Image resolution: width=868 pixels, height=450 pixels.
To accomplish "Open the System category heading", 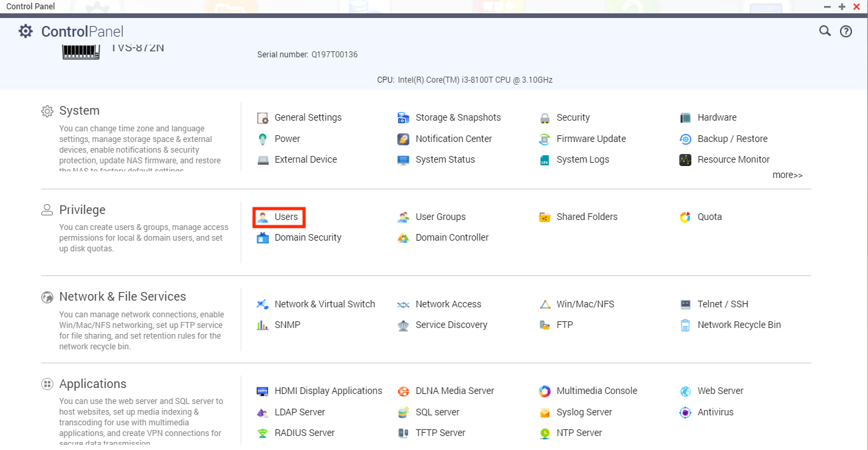I will coord(79,111).
